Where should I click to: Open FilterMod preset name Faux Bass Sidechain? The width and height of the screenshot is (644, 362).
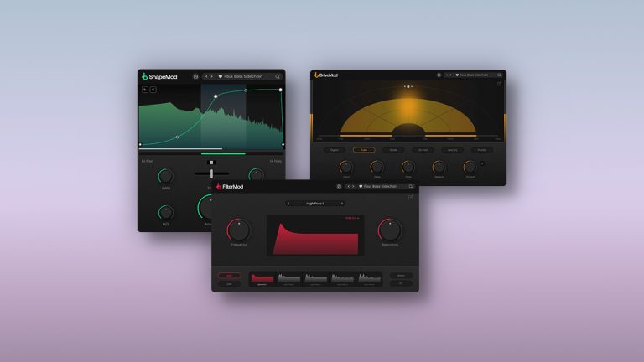tap(381, 186)
